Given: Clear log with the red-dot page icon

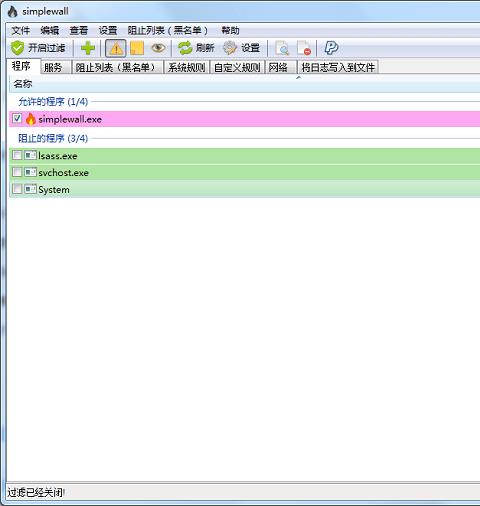Looking at the screenshot, I should click(x=304, y=48).
